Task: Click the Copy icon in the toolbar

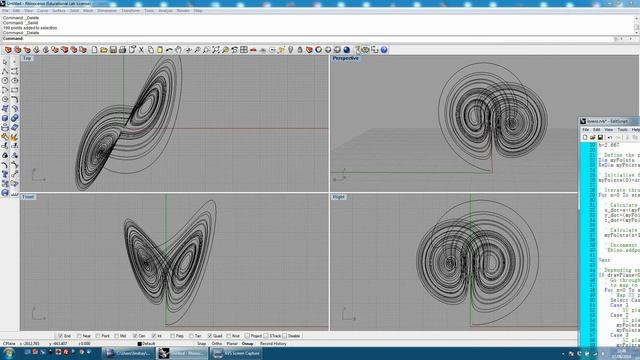Action: (151, 50)
